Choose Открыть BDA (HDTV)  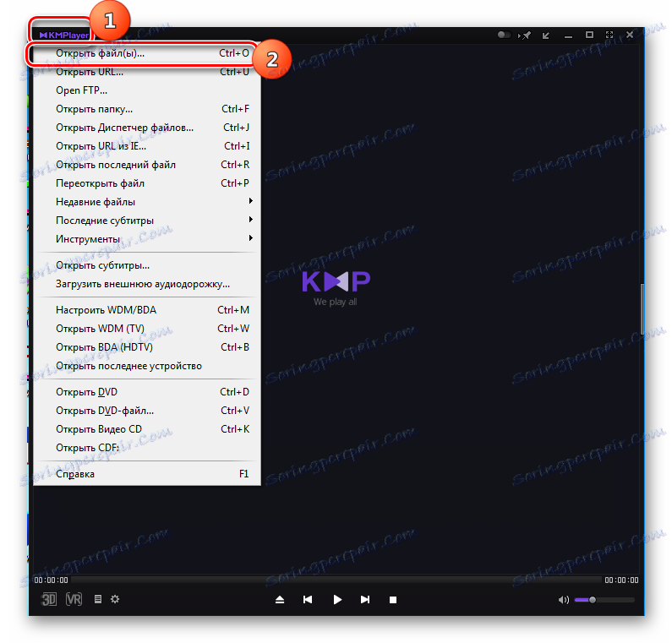[x=147, y=347]
